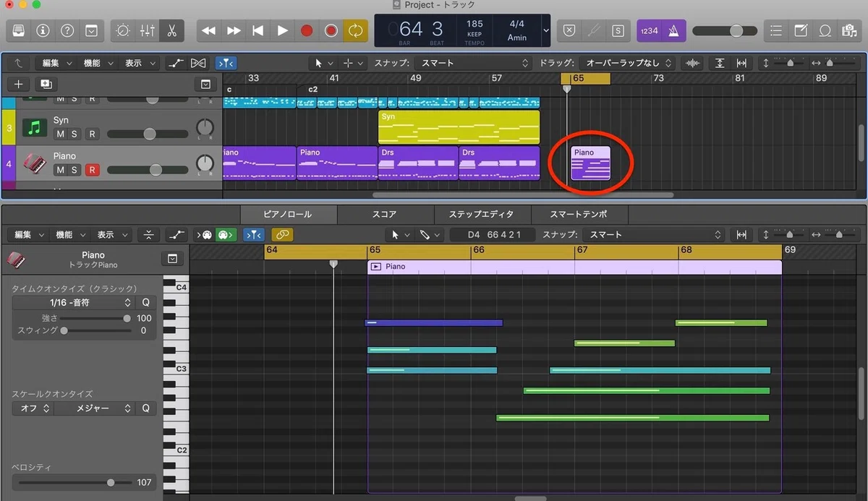This screenshot has width=868, height=501.
Task: Open the List Editors icon
Action: click(x=777, y=30)
